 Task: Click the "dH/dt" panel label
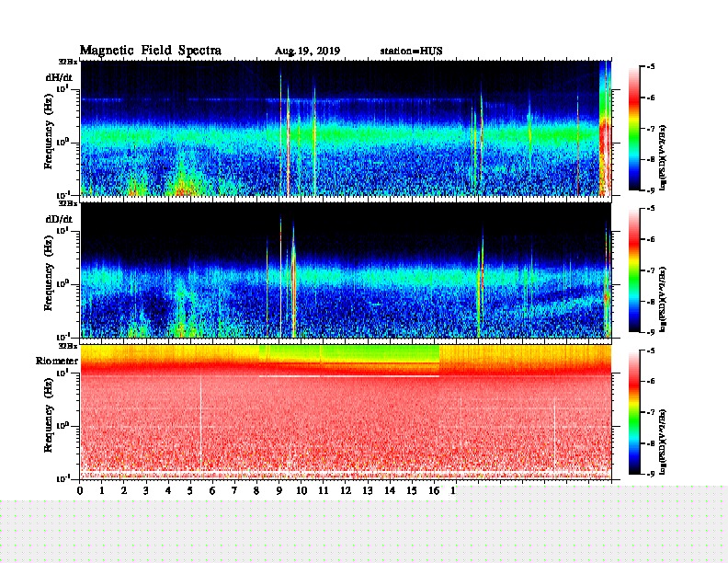pyautogui.click(x=59, y=77)
